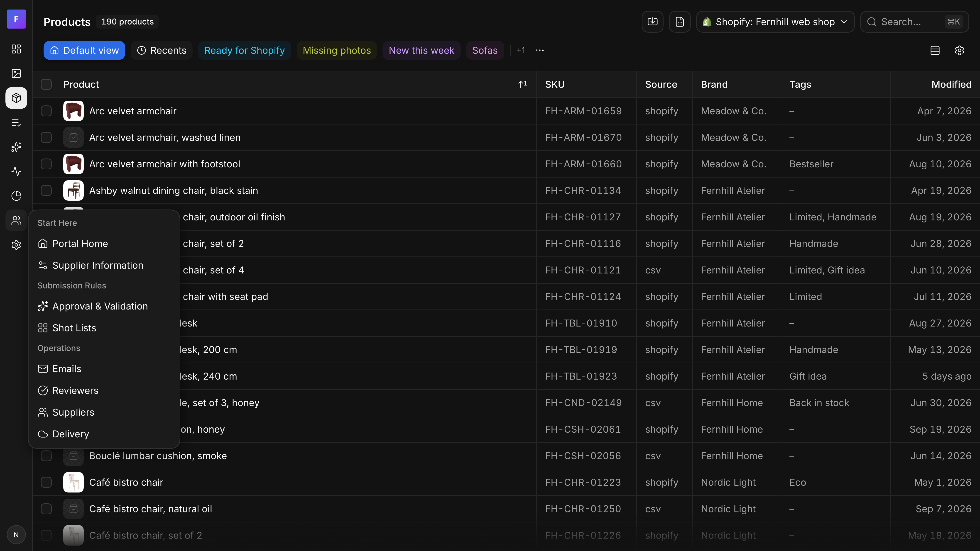Open the N user avatar

16,535
